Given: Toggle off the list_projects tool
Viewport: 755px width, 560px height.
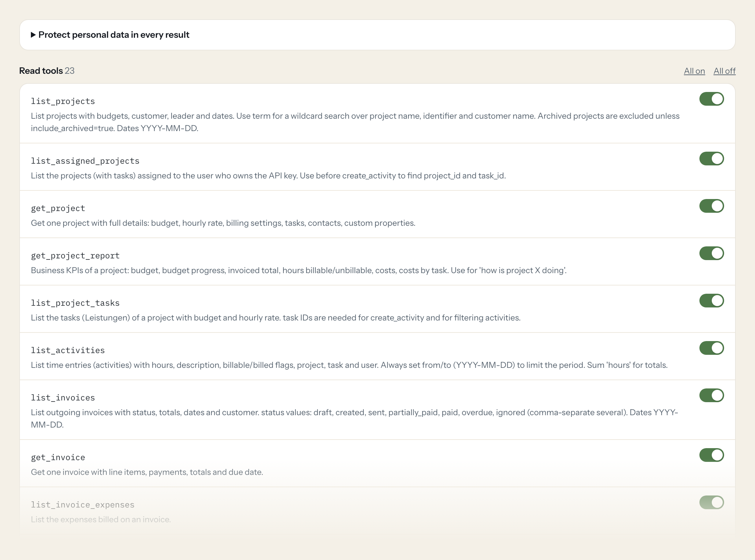Looking at the screenshot, I should coord(711,99).
